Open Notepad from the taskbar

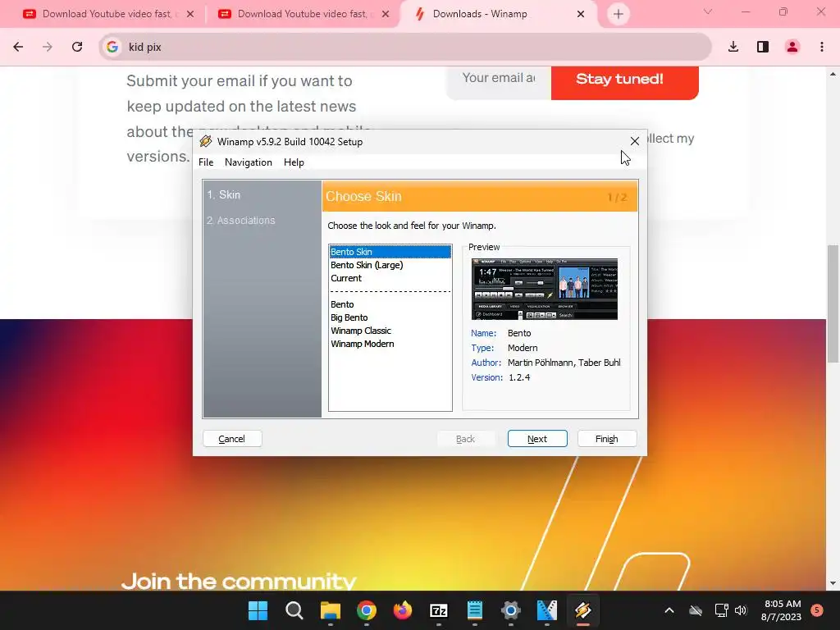(x=475, y=610)
